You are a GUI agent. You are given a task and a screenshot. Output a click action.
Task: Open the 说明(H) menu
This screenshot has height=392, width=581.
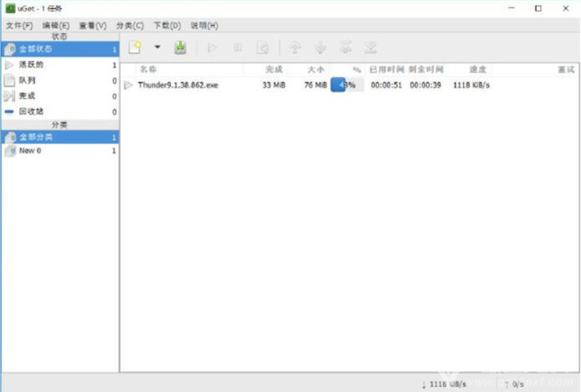[x=204, y=26]
